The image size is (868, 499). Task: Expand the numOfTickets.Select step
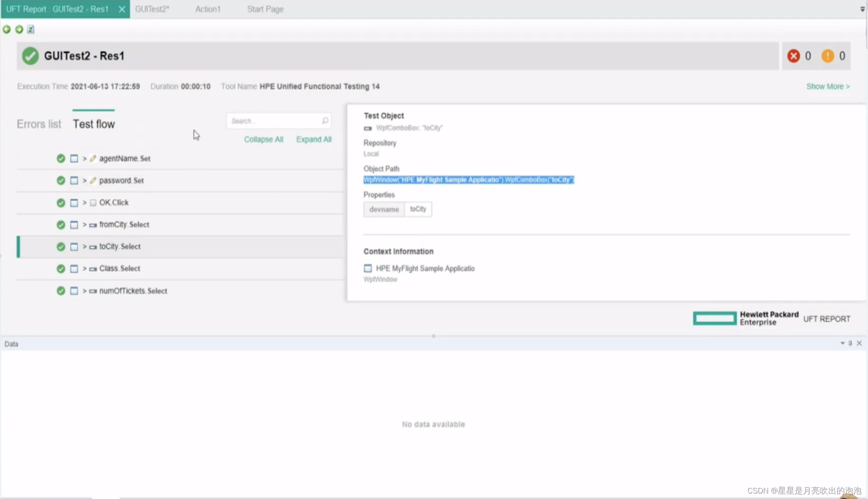point(84,291)
